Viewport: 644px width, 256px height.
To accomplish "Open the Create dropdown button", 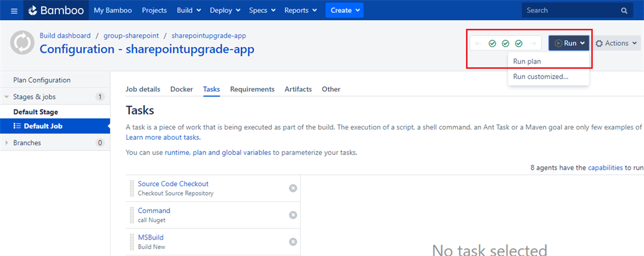I will tap(345, 10).
